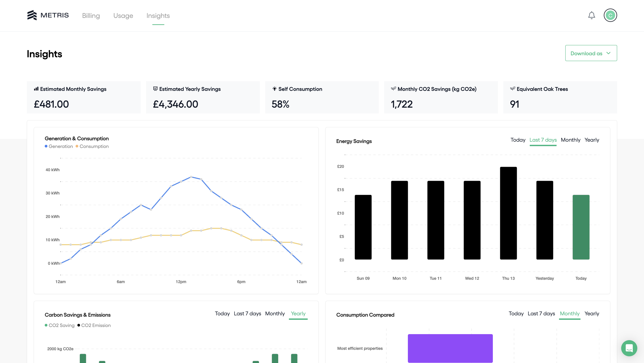Switch Carbon Savings chart to Monthly

tap(275, 314)
